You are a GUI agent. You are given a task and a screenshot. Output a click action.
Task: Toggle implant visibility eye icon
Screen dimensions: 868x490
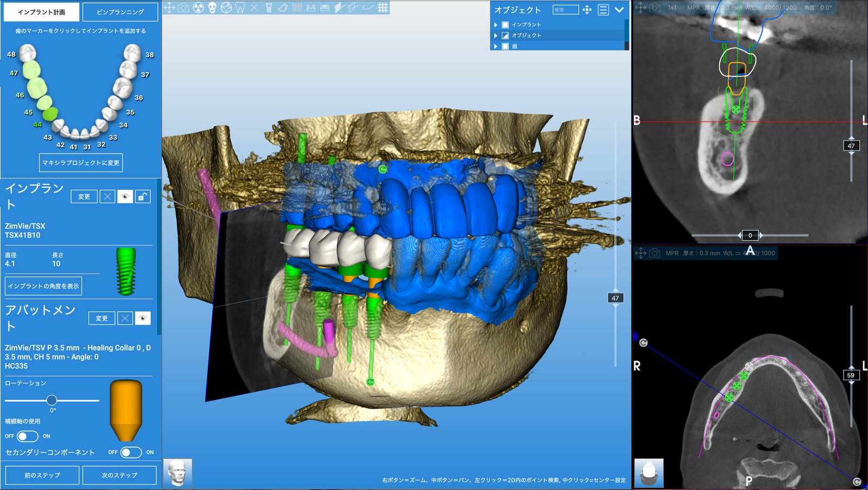point(125,196)
